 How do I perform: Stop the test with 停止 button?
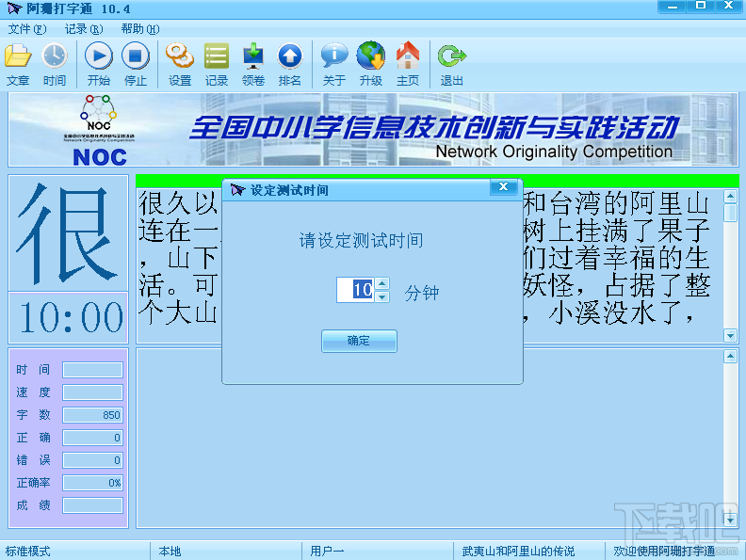tap(136, 64)
